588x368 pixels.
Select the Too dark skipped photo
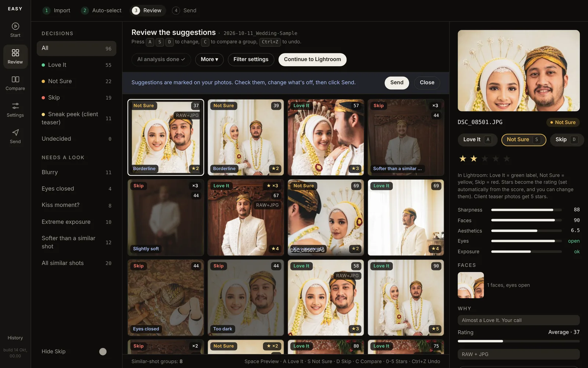pyautogui.click(x=245, y=298)
